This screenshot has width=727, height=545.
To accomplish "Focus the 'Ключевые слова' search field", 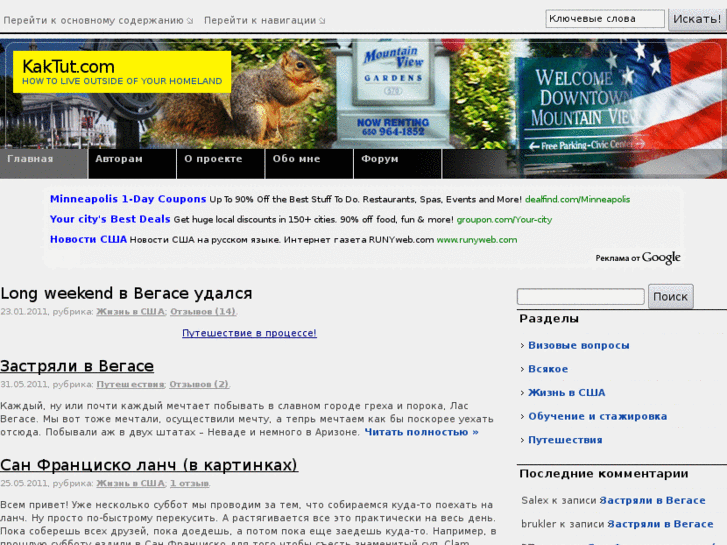I will coord(605,19).
